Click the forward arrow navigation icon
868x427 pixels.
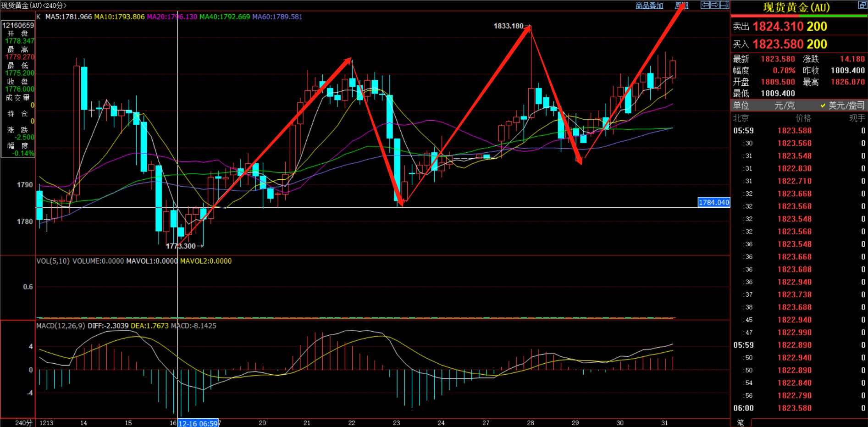click(714, 5)
